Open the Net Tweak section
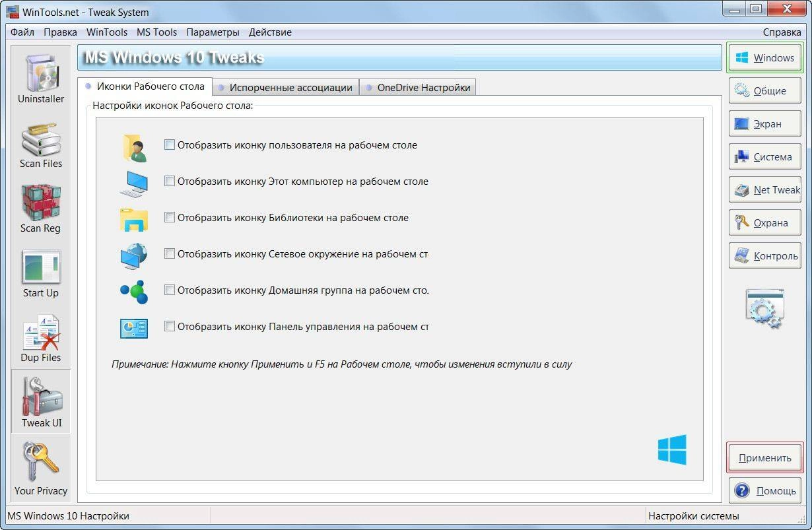Image resolution: width=812 pixels, height=530 pixels. coord(764,189)
